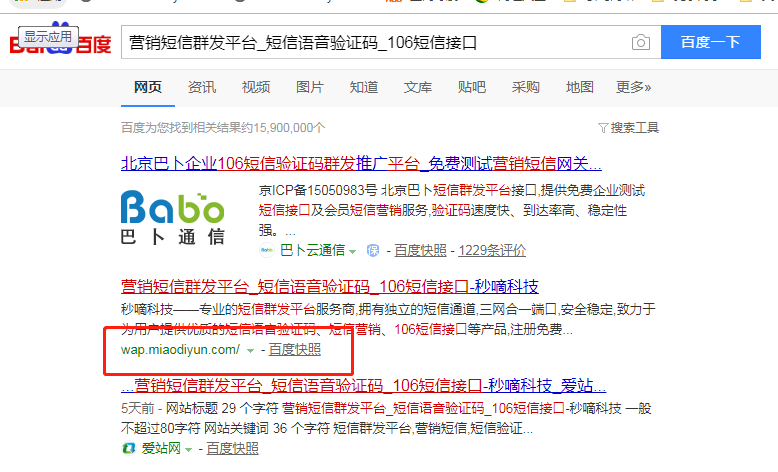Expand dropdown arrow next to 巴卜云通信

pos(352,252)
